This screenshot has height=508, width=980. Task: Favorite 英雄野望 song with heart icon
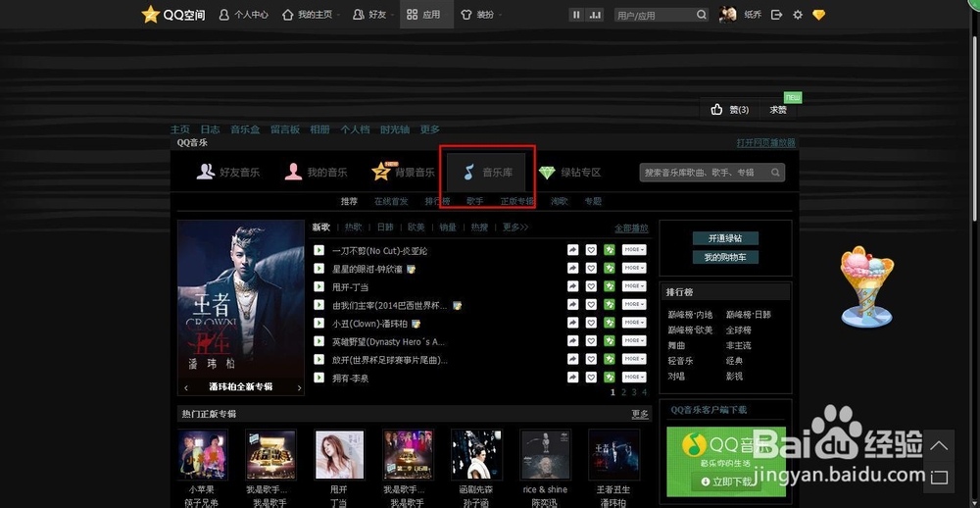(591, 341)
